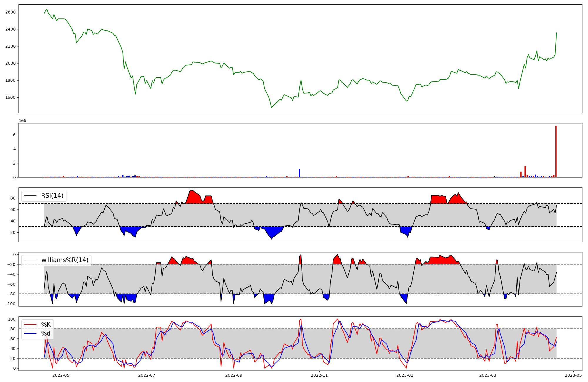Viewport: 588px width, 382px height.
Task: Click the 40 tick on stochastic axis
Action: click(x=13, y=349)
